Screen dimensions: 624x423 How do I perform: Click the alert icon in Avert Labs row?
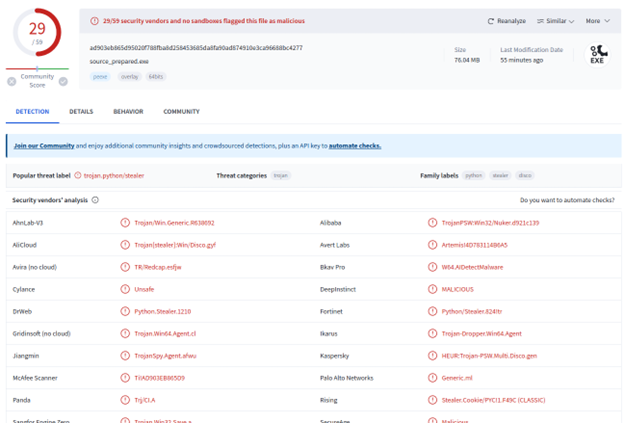[x=432, y=245]
